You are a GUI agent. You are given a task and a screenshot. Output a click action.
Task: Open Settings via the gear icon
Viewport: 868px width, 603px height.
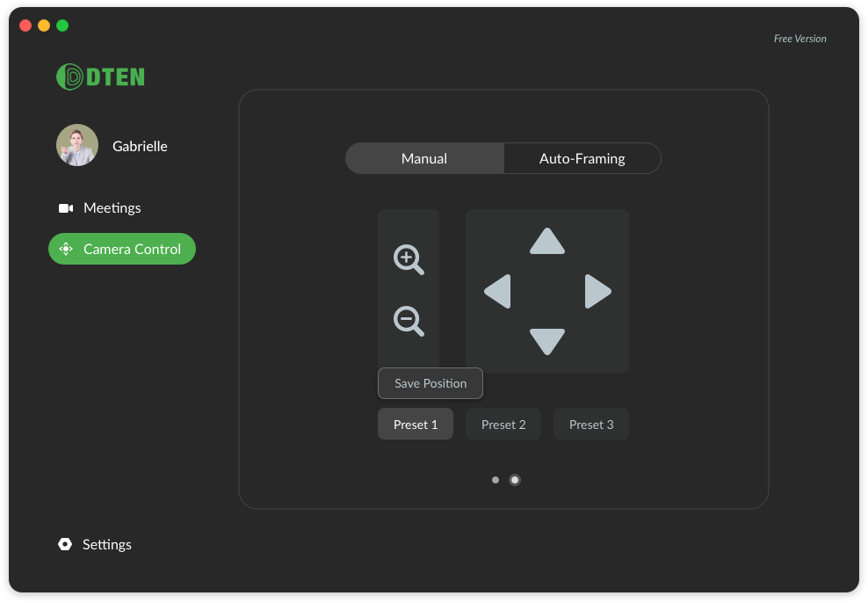65,544
